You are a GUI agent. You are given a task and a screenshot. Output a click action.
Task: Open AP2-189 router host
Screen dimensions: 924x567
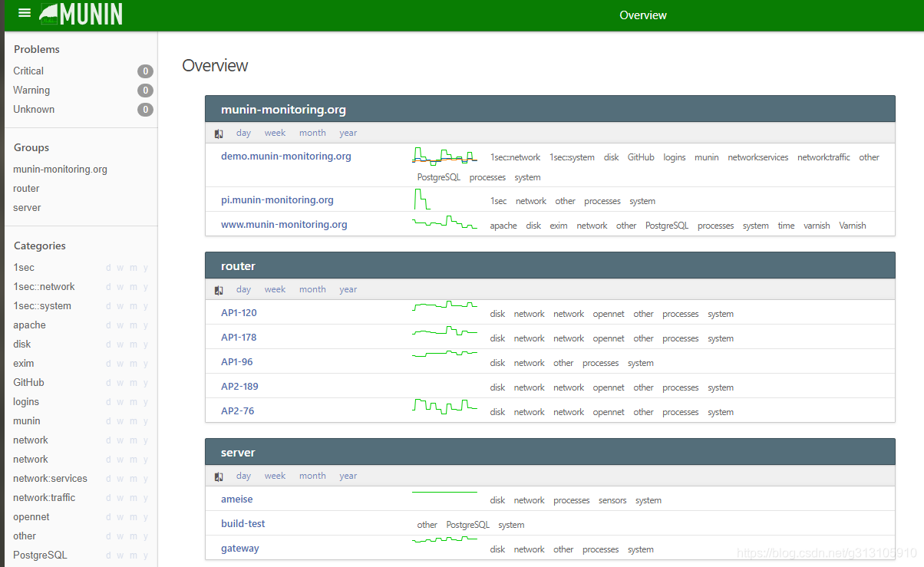(239, 386)
